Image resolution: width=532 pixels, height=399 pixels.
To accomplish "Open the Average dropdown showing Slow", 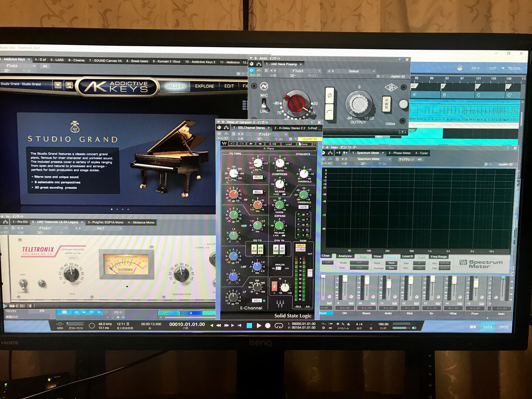I will tap(391, 268).
